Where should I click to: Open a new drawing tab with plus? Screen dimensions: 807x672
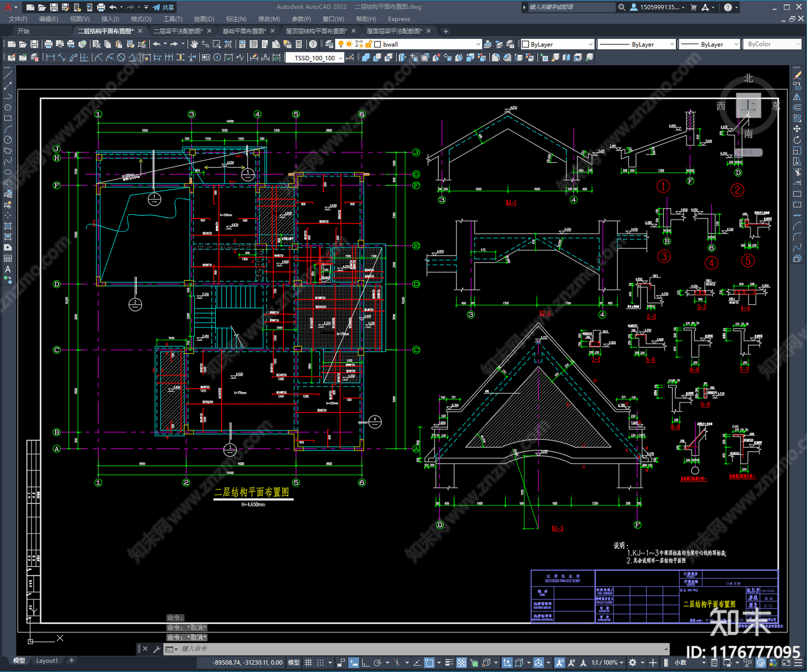point(445,31)
